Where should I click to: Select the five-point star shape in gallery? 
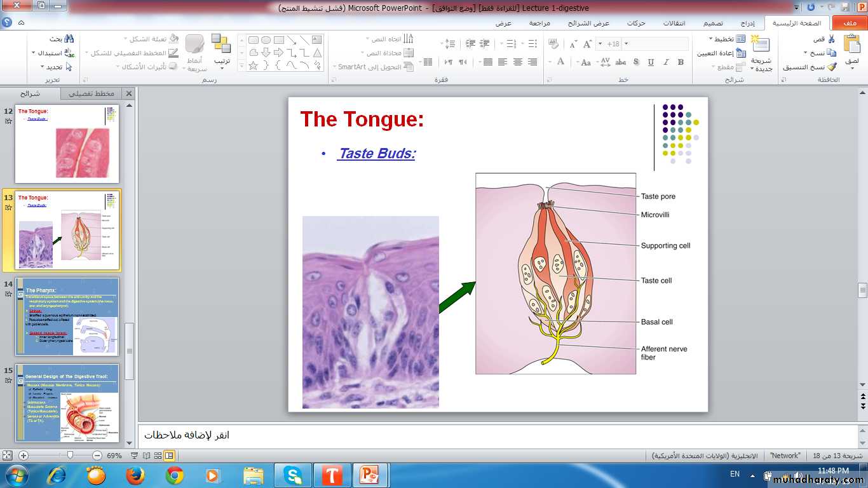(253, 65)
